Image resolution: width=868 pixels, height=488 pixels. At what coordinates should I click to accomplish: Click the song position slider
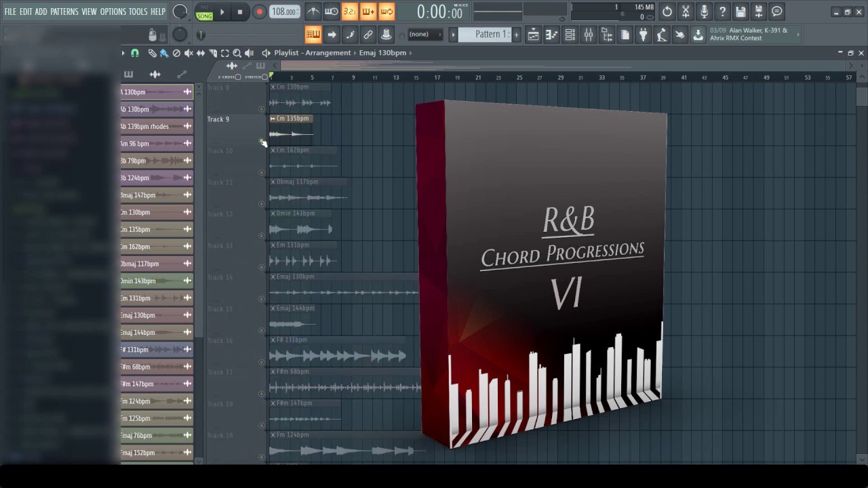[x=201, y=35]
